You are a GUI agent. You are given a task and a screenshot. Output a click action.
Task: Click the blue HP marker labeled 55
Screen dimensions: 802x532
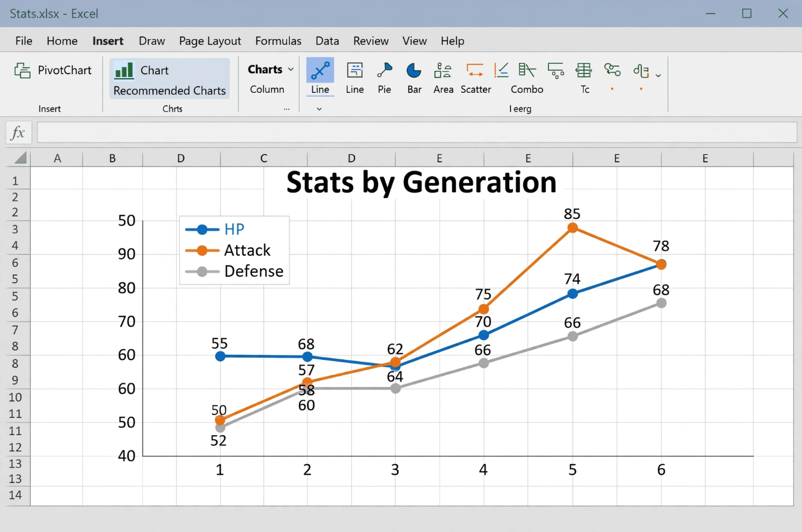[x=220, y=356]
